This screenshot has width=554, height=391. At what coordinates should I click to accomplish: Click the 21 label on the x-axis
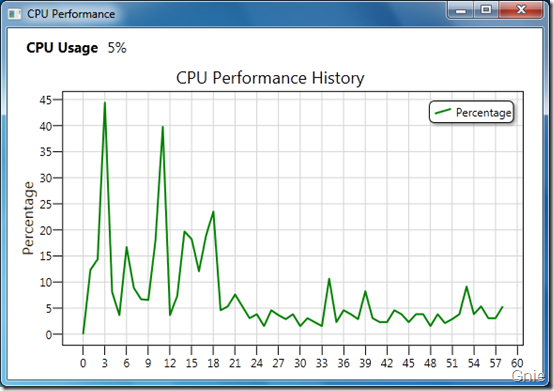point(235,363)
